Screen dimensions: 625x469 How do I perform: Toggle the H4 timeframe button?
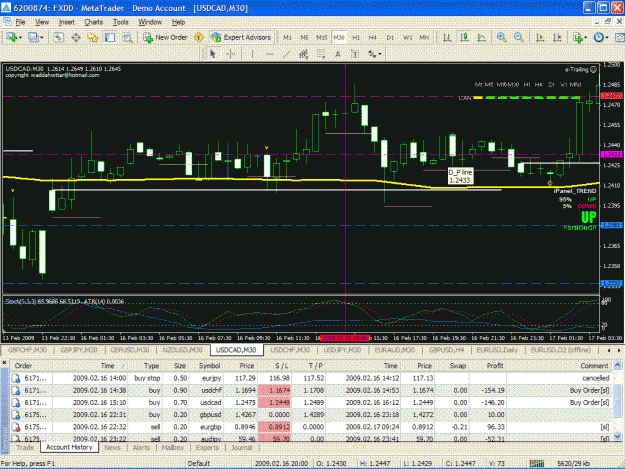(x=373, y=37)
